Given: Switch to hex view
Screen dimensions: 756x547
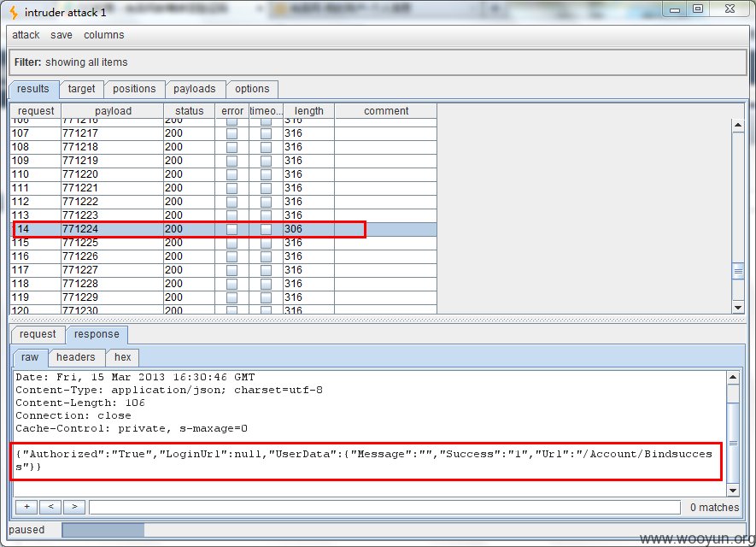Looking at the screenshot, I should pos(122,357).
